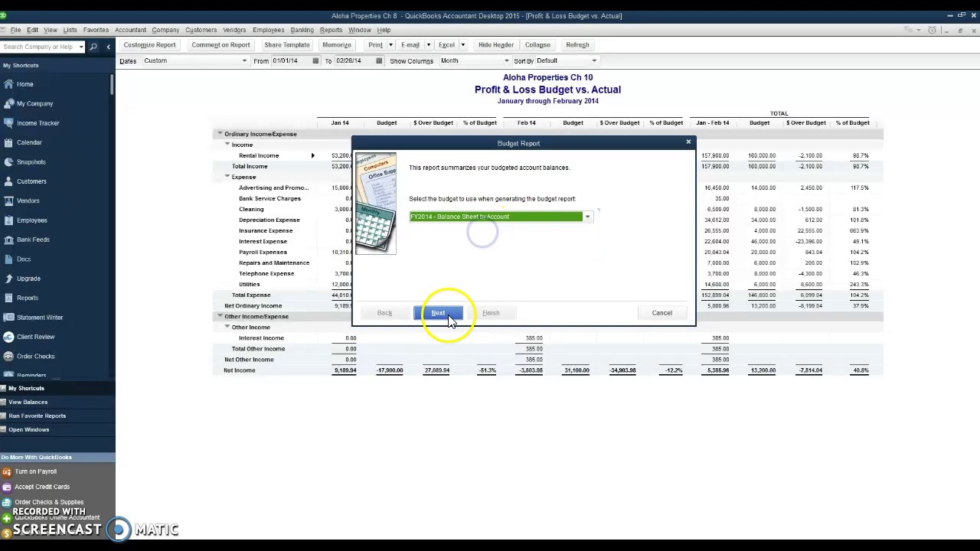Viewport: 980px width, 551px height.
Task: Click the Hide Header button
Action: (496, 45)
